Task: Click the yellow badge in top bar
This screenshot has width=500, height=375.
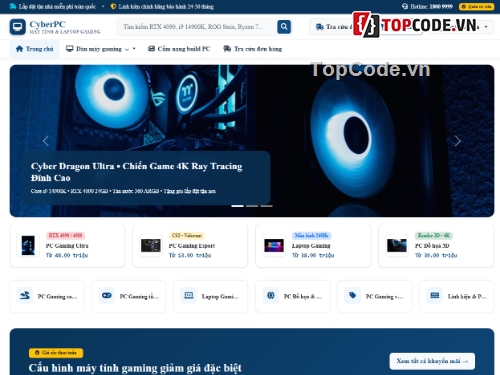Action: click(x=476, y=6)
